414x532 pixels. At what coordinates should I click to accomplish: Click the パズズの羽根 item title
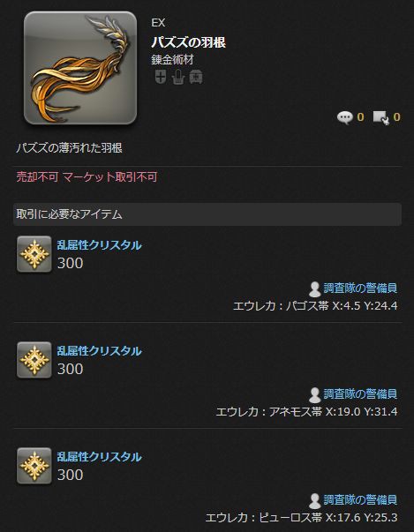[188, 42]
